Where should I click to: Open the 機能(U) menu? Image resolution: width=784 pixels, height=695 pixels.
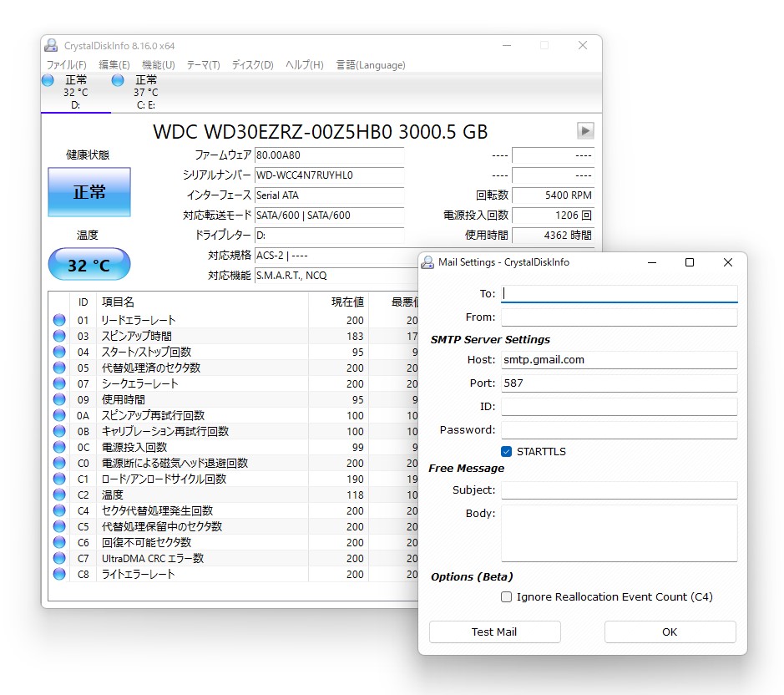[156, 64]
